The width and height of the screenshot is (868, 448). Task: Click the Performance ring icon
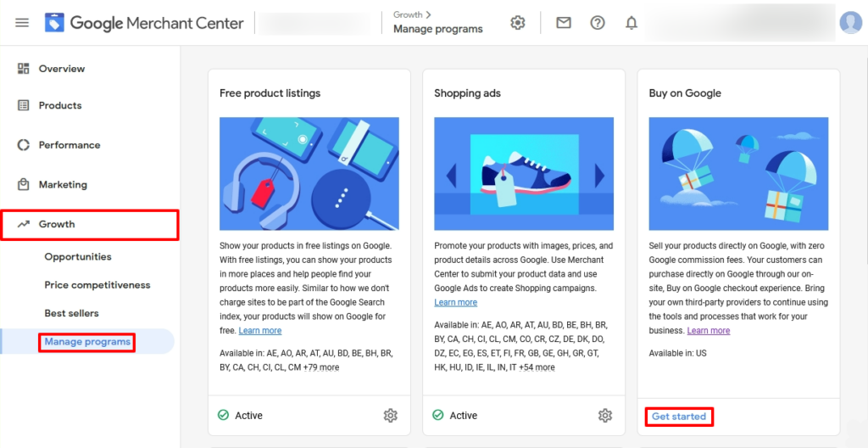23,145
